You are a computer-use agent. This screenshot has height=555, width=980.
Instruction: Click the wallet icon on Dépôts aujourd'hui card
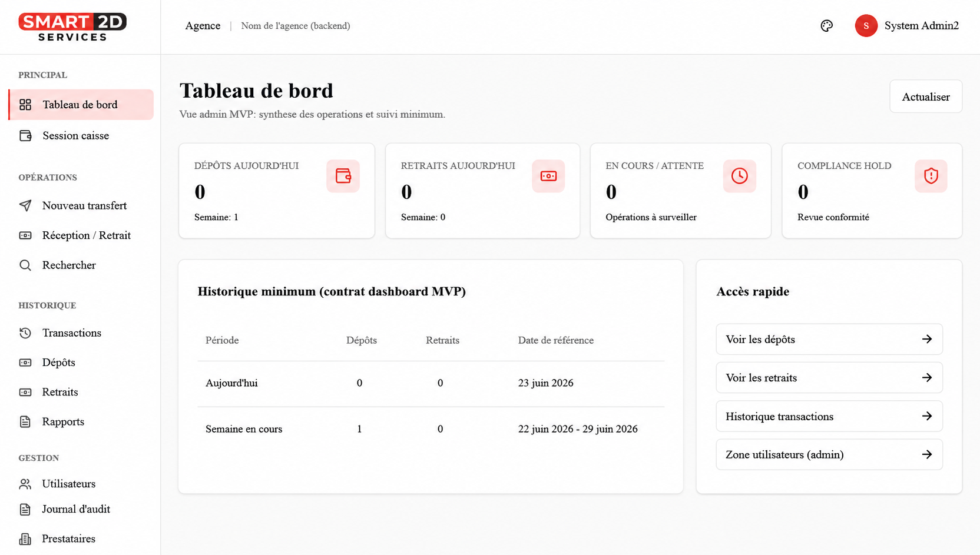343,176
